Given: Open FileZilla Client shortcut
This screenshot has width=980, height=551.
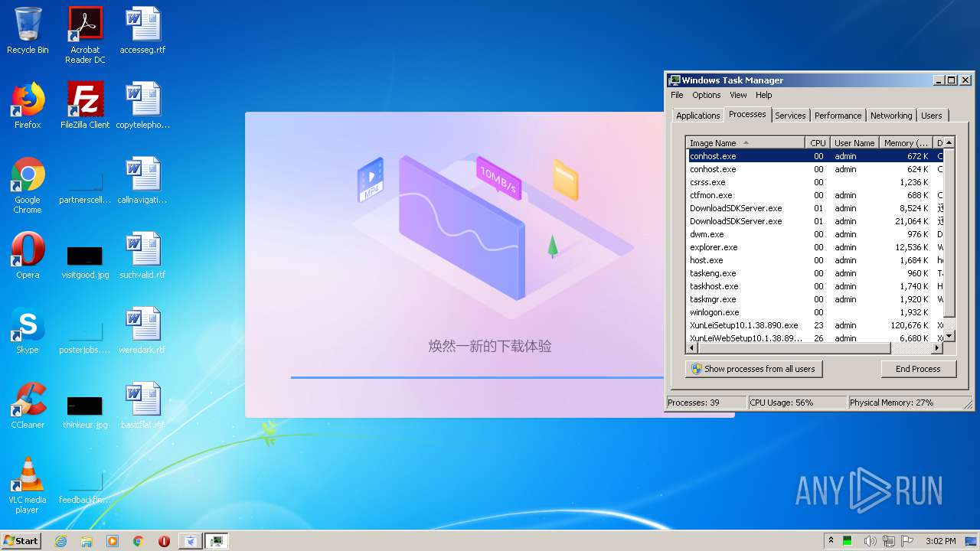Looking at the screenshot, I should pyautogui.click(x=85, y=106).
